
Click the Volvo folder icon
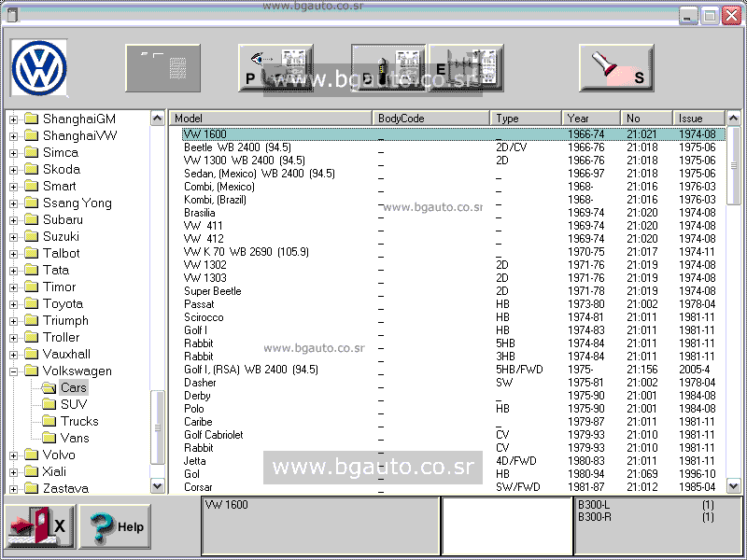point(32,455)
